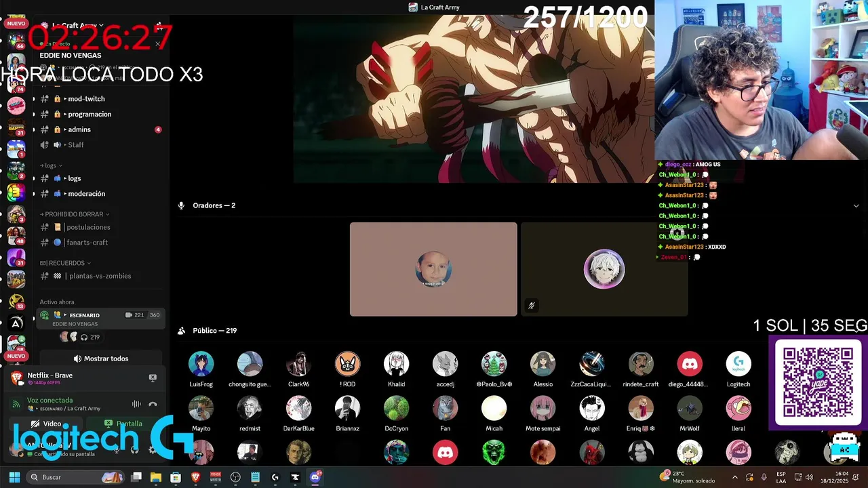The image size is (868, 488).
Task: Open Paolo_Bv's audience avatar
Action: tap(494, 364)
